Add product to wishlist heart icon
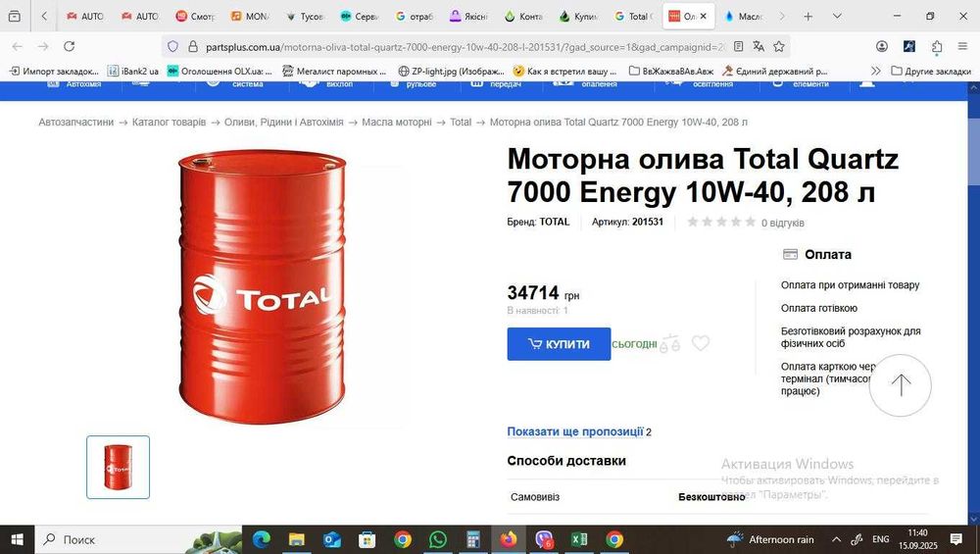Image resolution: width=980 pixels, height=554 pixels. (x=701, y=343)
